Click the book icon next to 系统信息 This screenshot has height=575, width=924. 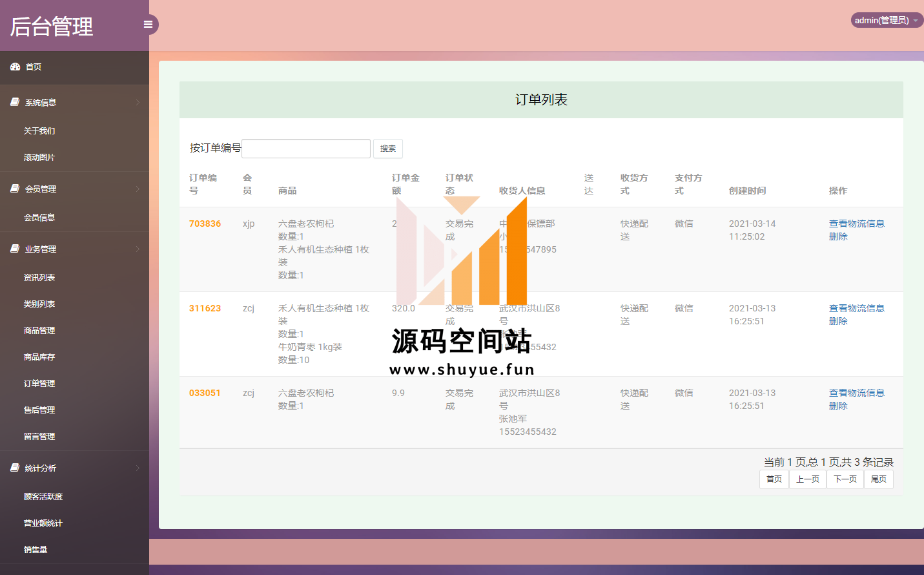coord(15,102)
